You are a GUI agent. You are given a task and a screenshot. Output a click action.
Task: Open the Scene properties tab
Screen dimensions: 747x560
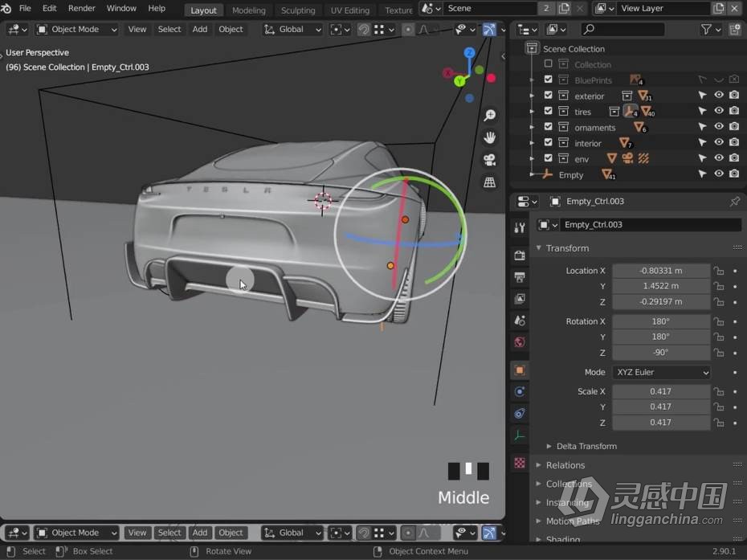[520, 321]
